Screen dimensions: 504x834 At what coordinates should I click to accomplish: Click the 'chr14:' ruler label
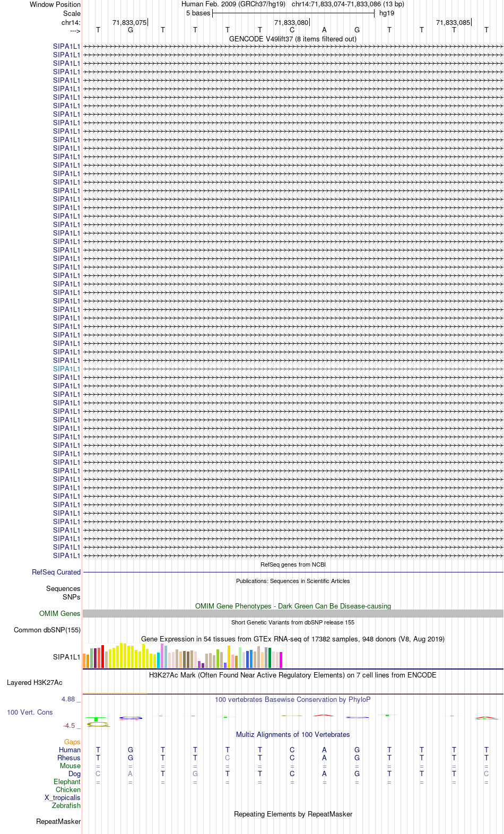71,22
